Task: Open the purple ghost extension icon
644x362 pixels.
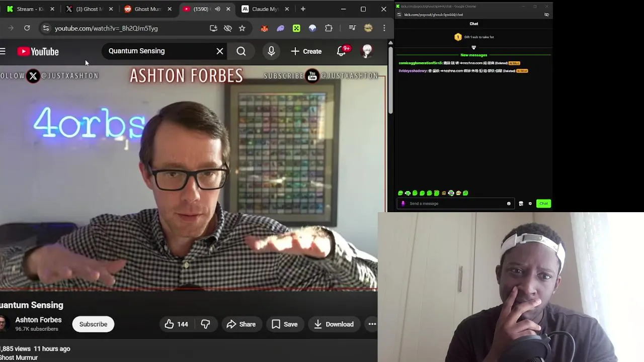Action: tap(280, 29)
